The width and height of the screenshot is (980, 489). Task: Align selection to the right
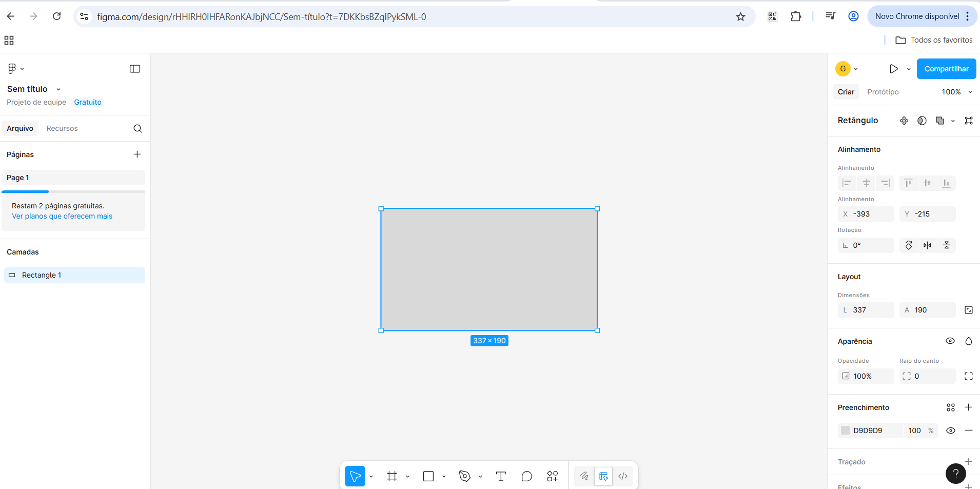[x=885, y=183]
